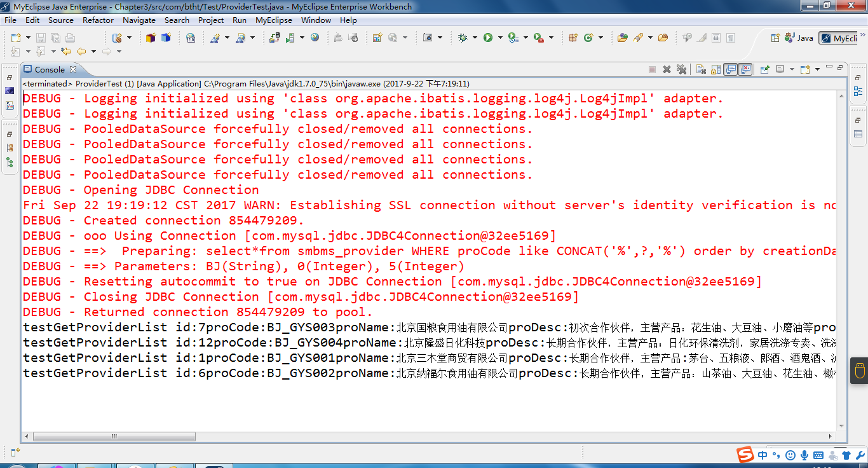
Task: Click the Debug bug icon
Action: tap(463, 38)
